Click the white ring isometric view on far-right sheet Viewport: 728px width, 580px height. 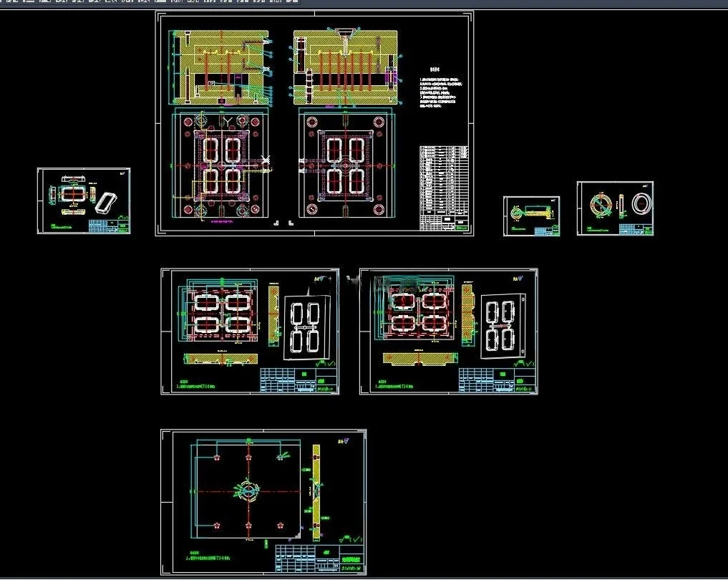pos(641,203)
